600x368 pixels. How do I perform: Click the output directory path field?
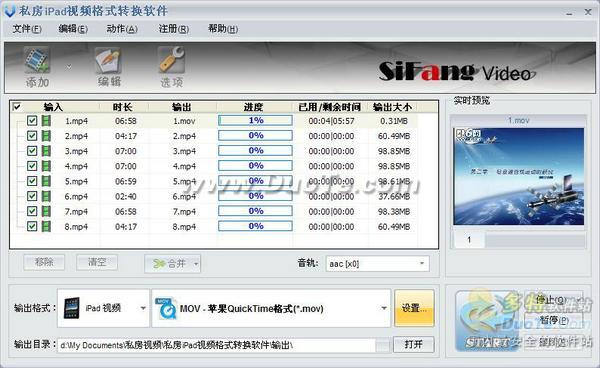(217, 346)
